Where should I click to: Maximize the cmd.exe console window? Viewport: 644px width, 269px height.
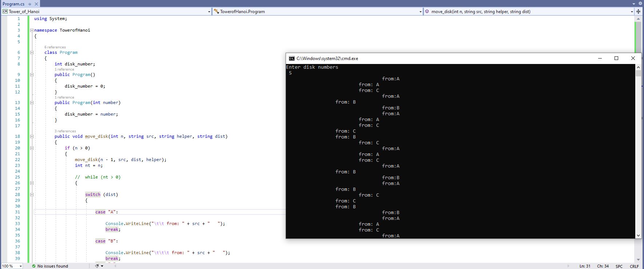click(616, 58)
